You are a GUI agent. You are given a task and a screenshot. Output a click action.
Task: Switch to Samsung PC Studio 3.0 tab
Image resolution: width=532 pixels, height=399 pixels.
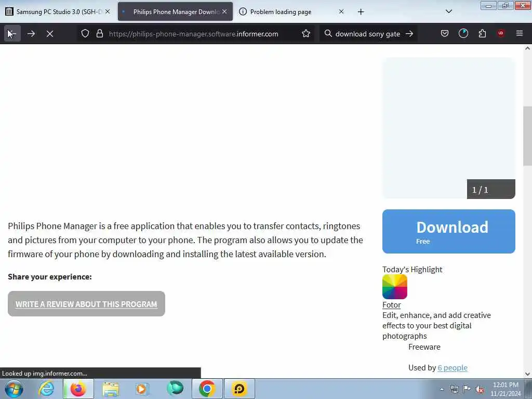[58, 12]
